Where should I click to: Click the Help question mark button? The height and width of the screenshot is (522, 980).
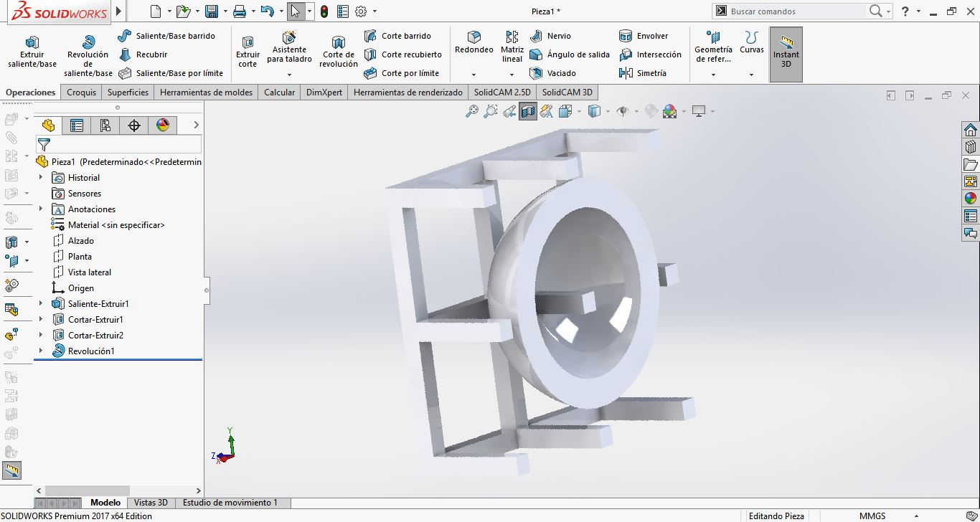(x=906, y=11)
